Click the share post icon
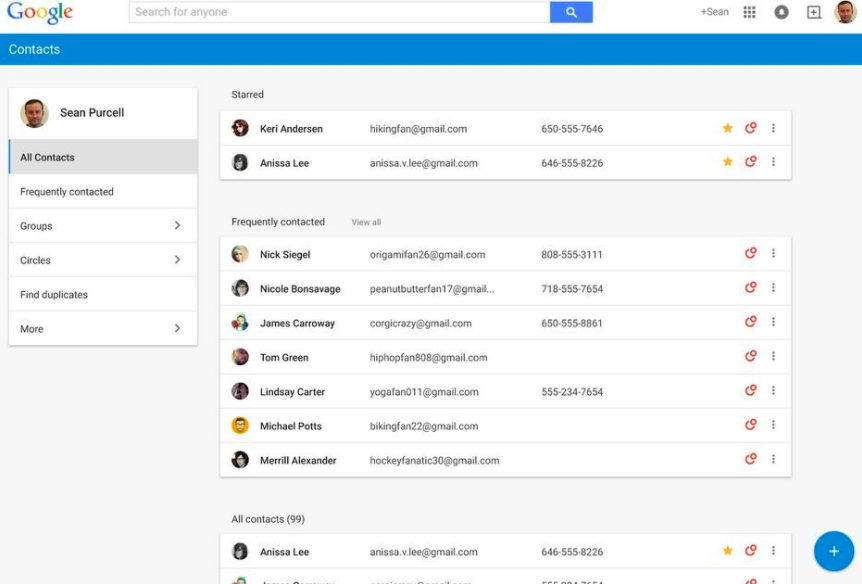Viewport: 862px width, 584px height. click(x=814, y=11)
